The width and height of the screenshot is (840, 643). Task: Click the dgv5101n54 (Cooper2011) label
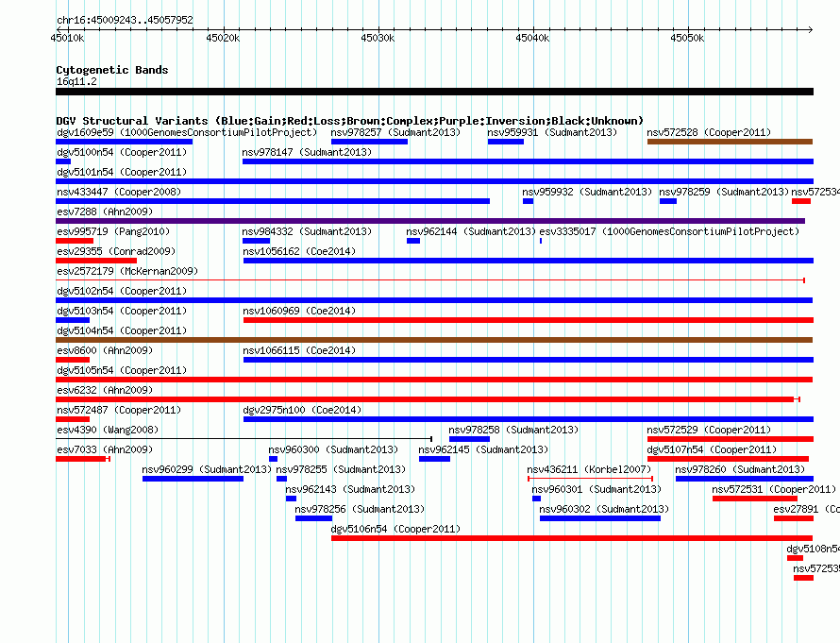click(122, 172)
